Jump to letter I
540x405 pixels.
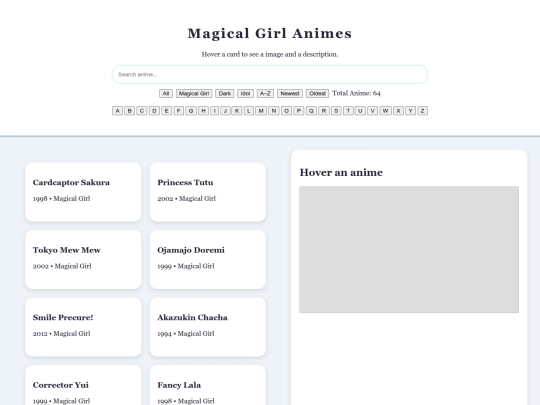click(214, 111)
